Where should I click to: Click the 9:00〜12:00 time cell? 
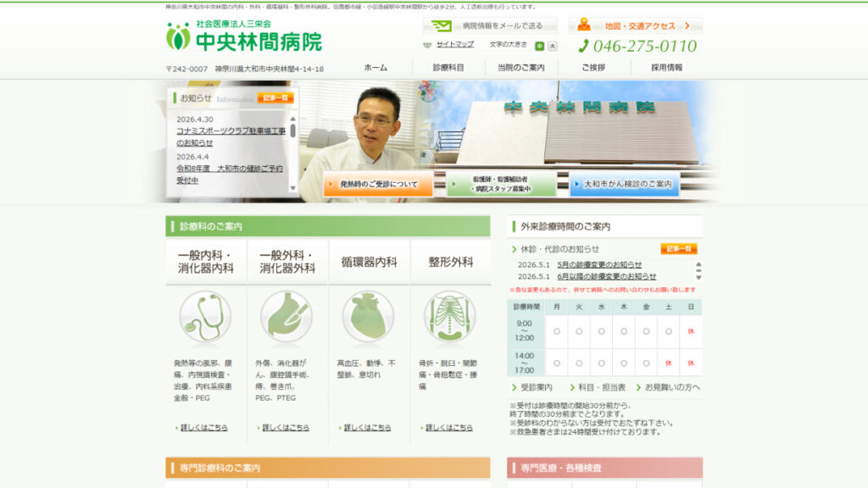click(x=525, y=331)
